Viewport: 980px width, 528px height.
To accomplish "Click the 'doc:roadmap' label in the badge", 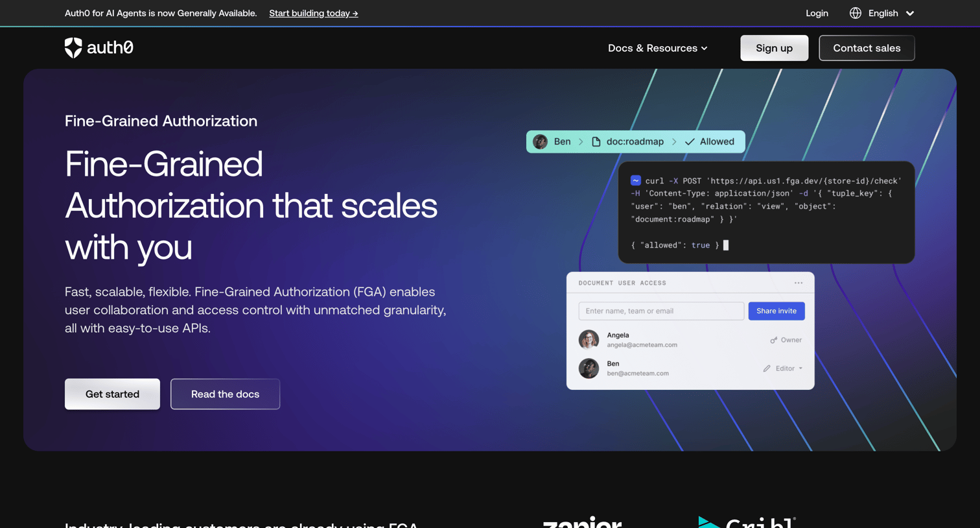I will pos(635,141).
